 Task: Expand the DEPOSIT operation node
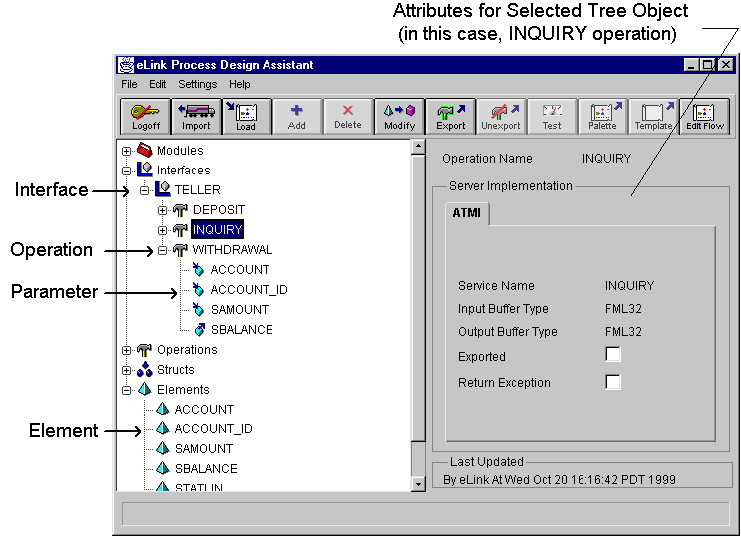tap(163, 210)
